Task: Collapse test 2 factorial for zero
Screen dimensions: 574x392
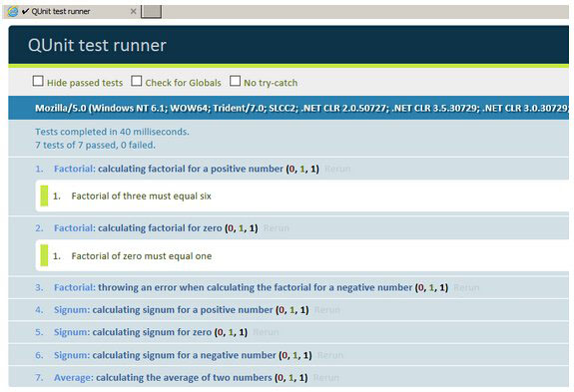Action: pyautogui.click(x=138, y=228)
